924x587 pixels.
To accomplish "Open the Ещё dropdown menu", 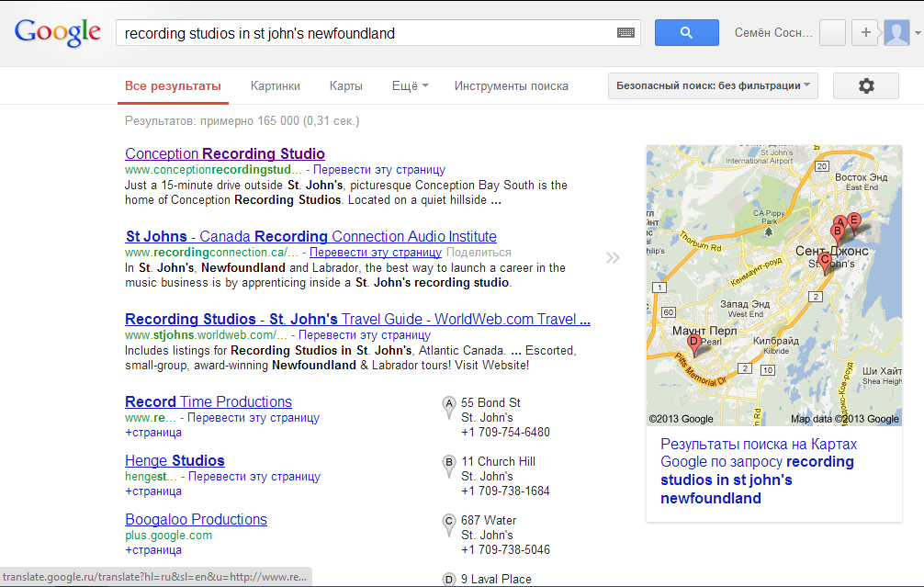I will [411, 86].
